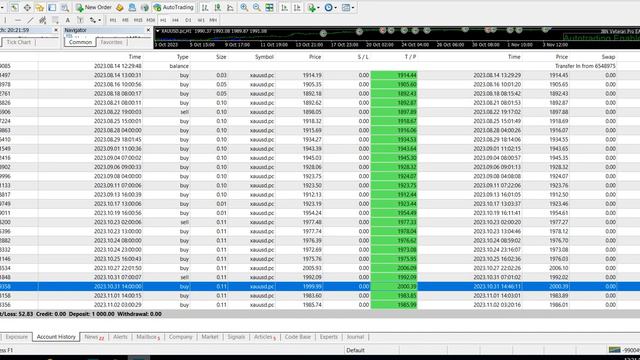Image resolution: width=640 pixels, height=360 pixels.
Task: Switch to M1 timeframe
Action: pos(113,20)
